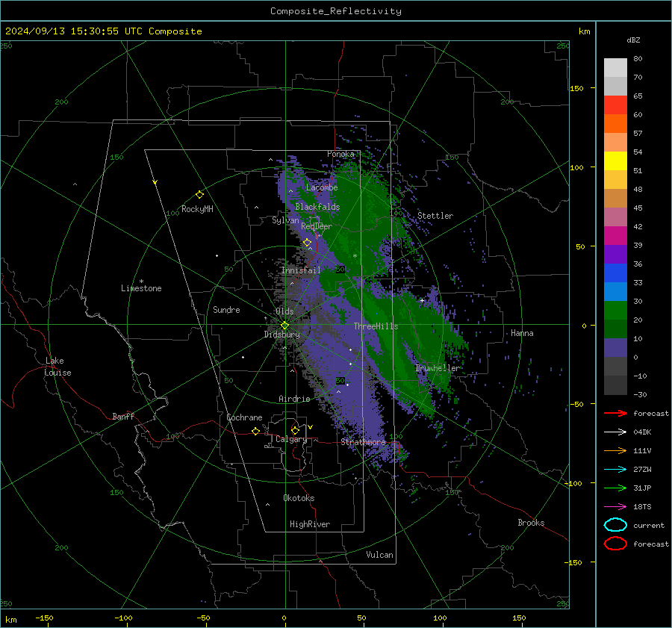Select the orange 111V arrow icon
This screenshot has height=628, width=672.
click(x=615, y=450)
